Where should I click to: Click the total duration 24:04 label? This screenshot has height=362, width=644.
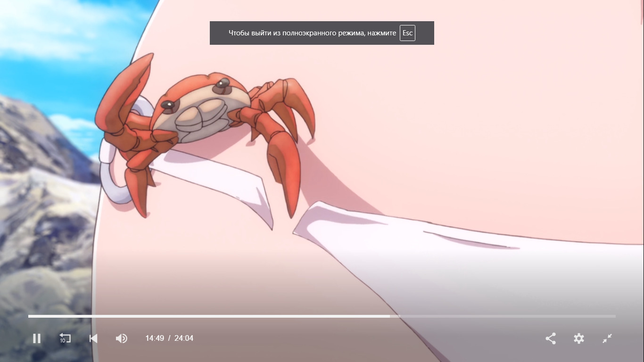pos(184,338)
